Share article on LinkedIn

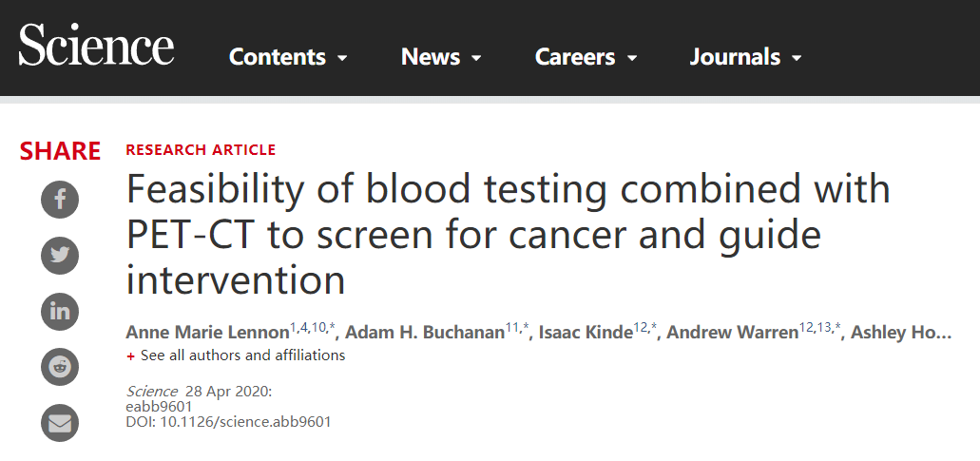(60, 311)
